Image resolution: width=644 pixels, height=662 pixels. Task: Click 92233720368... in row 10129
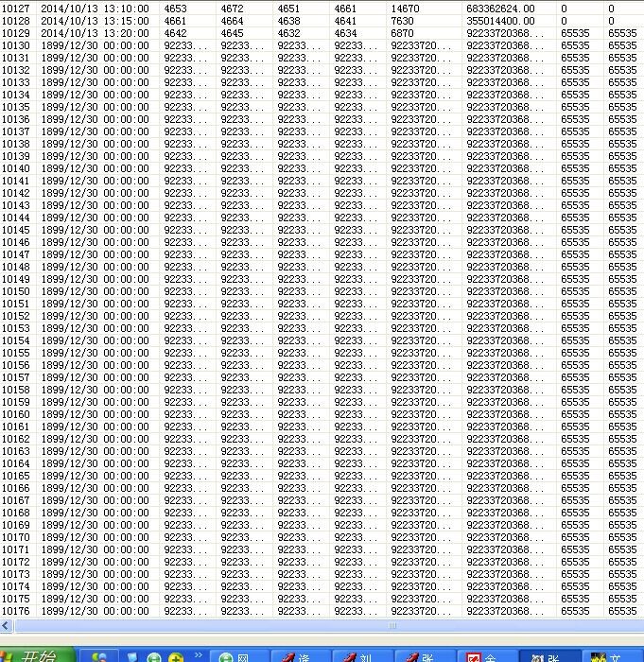click(505, 33)
